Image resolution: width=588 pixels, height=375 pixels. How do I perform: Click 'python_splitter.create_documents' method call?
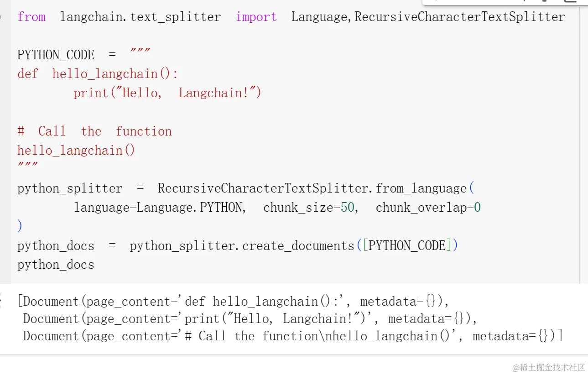[242, 246]
